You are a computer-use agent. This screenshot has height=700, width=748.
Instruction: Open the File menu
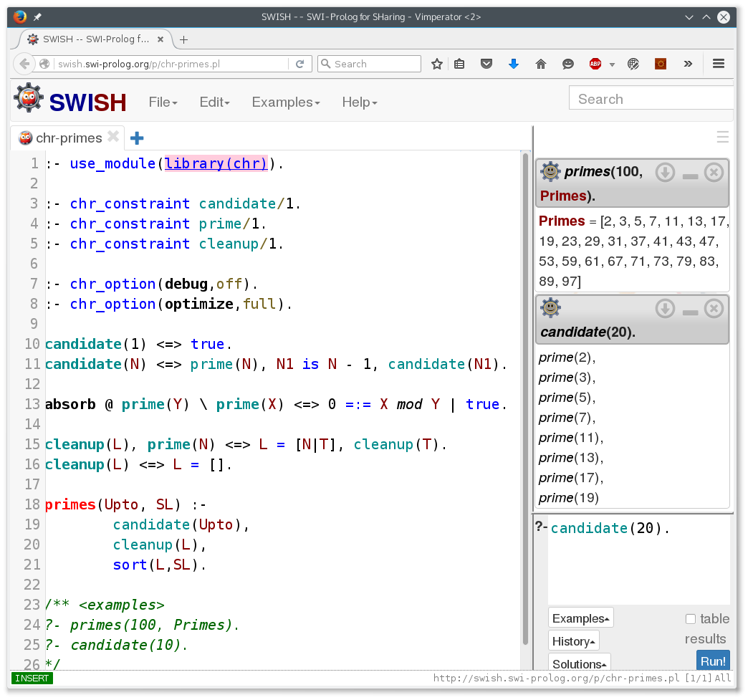[163, 102]
